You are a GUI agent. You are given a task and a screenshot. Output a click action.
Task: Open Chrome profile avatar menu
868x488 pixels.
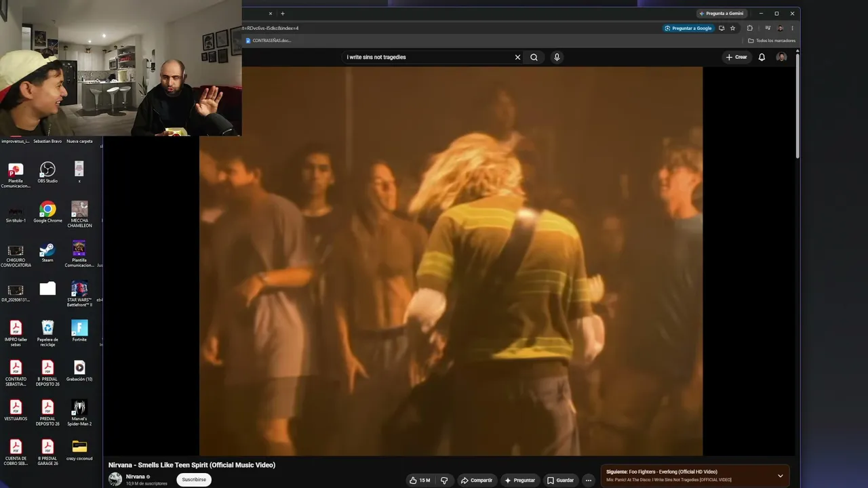780,28
